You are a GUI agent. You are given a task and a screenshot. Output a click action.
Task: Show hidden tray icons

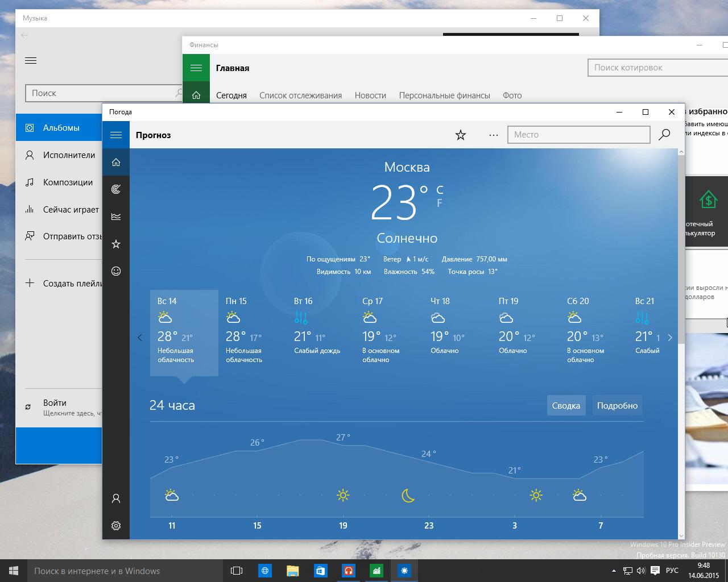pos(614,571)
